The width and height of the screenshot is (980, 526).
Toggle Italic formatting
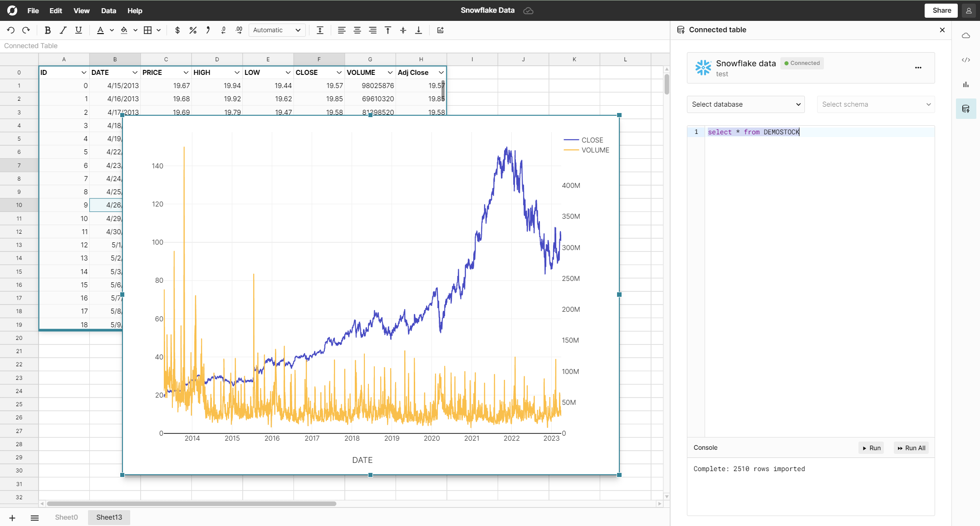63,30
